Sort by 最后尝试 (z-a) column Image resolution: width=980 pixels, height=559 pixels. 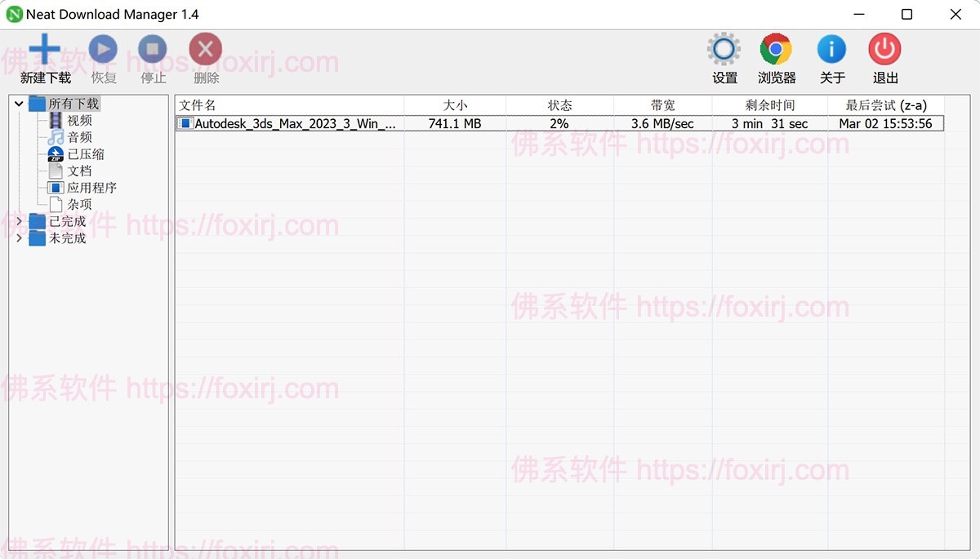[x=886, y=104]
